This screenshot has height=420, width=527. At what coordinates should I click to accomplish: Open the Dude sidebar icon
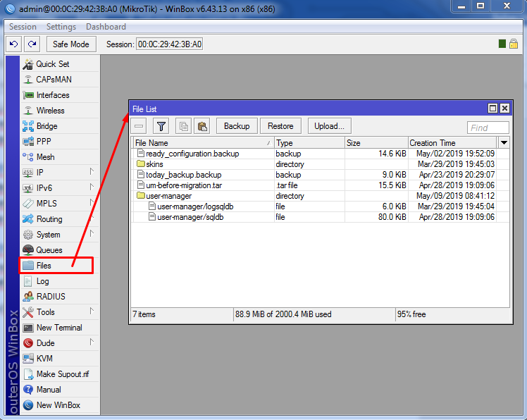28,343
